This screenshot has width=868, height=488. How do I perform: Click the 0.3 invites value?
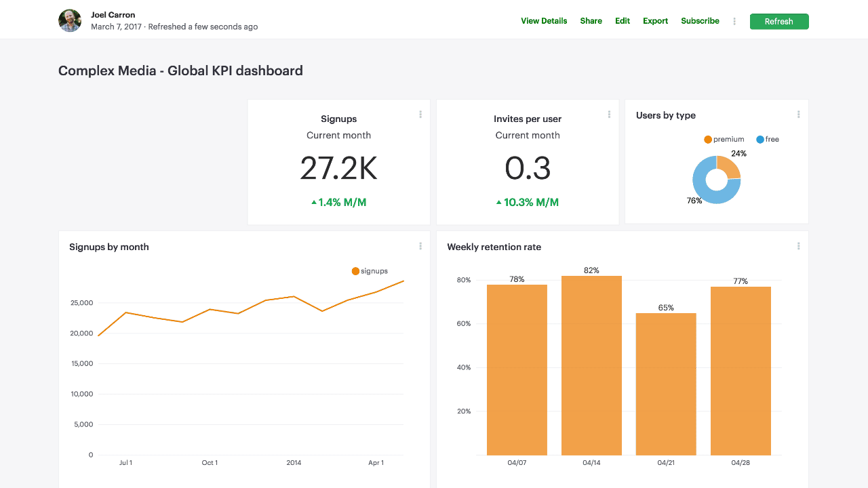pos(528,168)
